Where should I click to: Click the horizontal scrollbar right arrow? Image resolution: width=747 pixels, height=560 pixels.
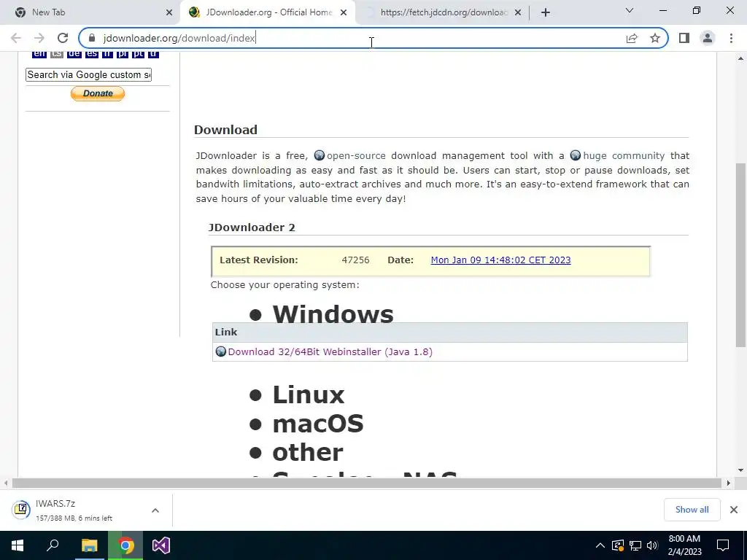point(729,483)
